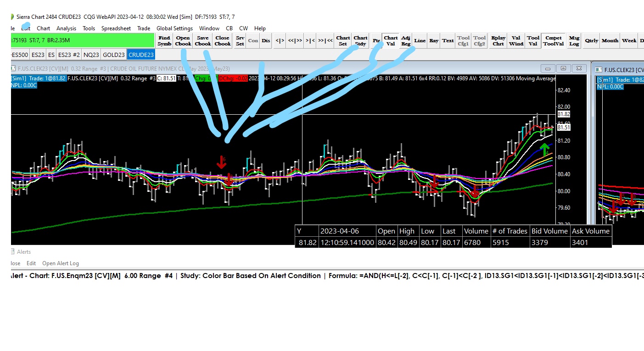Click the Tool Cfg1 button
Screen dimensions: 644x351
tap(464, 40)
